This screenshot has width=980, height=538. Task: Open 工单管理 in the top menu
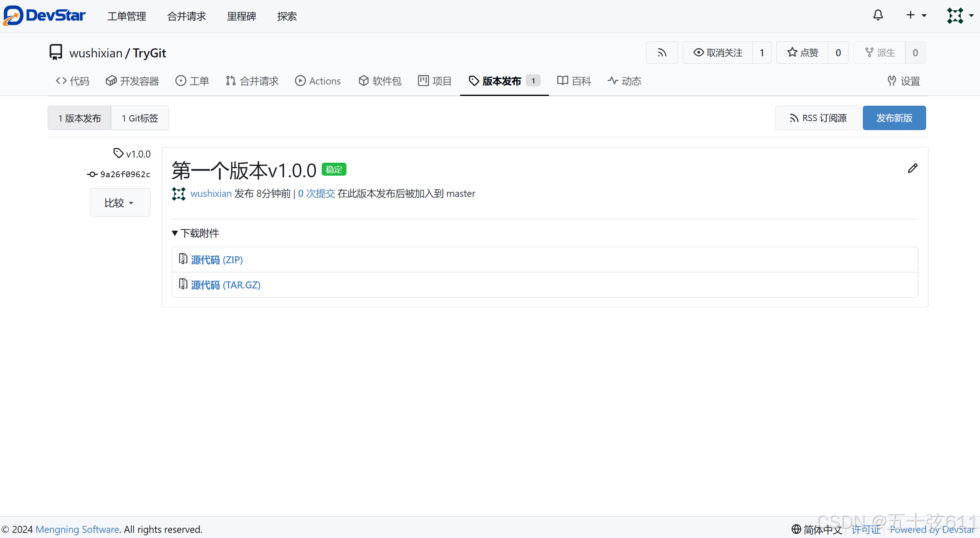coord(127,16)
